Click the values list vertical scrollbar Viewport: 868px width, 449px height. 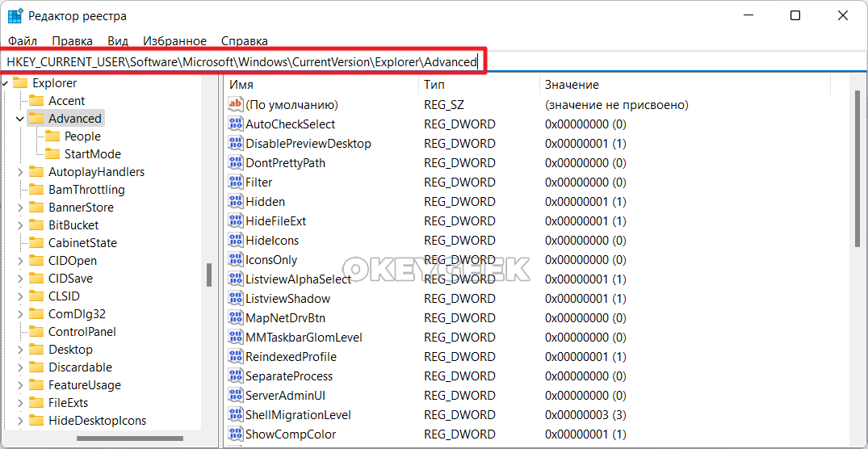[857, 170]
